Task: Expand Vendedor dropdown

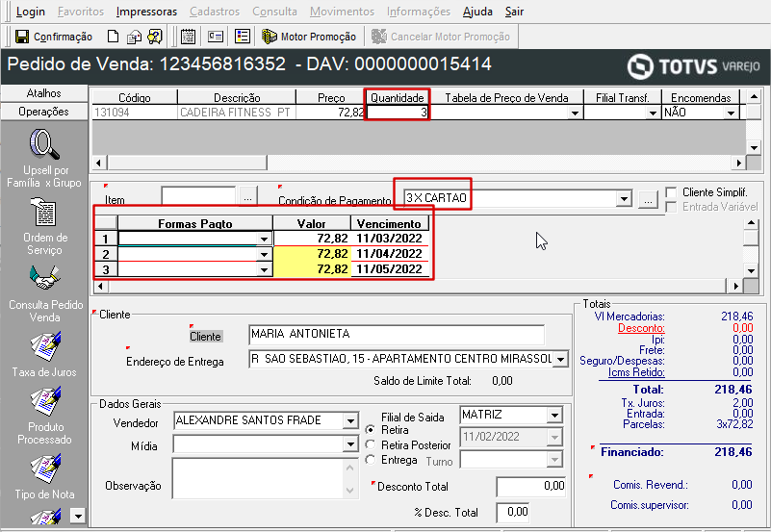Action: pyautogui.click(x=350, y=421)
